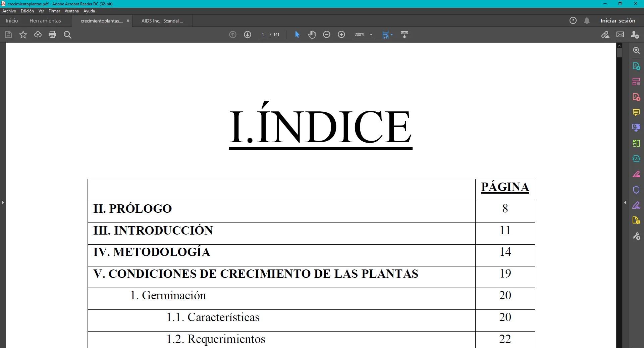The width and height of the screenshot is (644, 348).
Task: Open the More Tools wrench icon
Action: click(x=636, y=236)
